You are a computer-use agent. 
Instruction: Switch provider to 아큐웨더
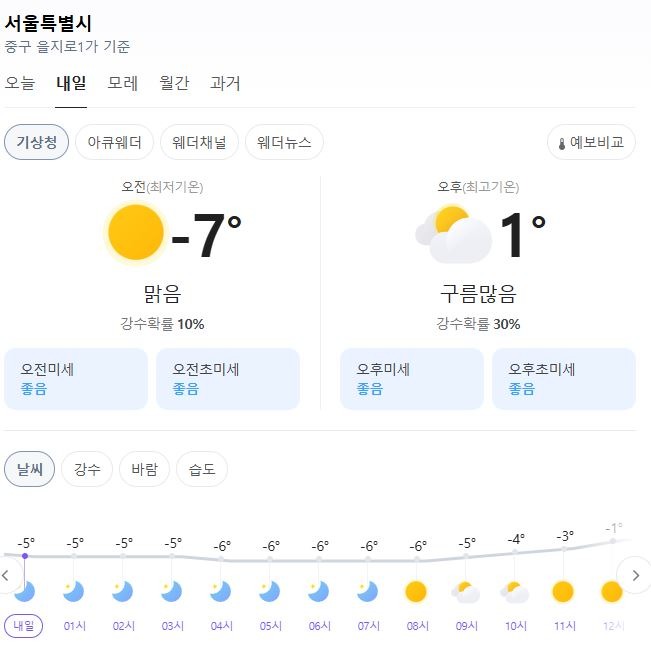[114, 142]
